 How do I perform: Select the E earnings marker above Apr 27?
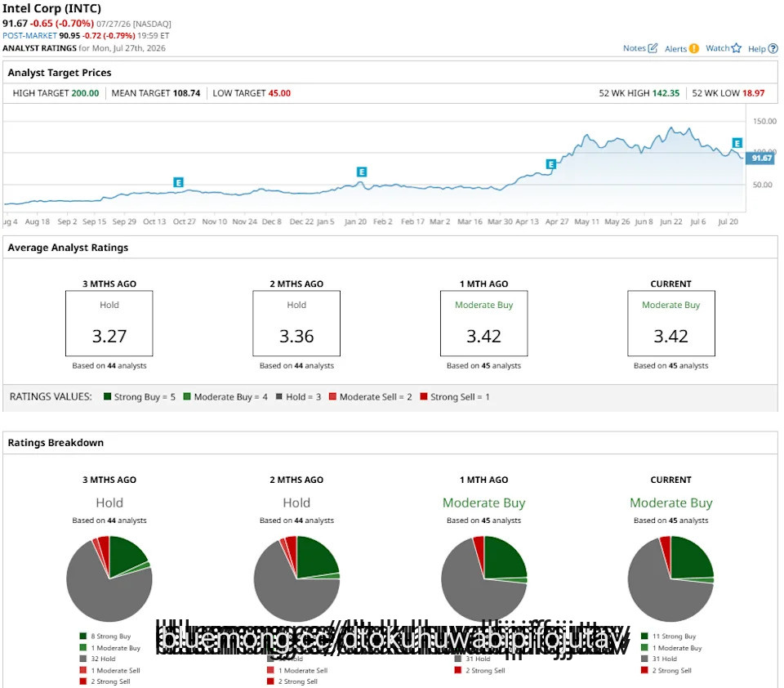click(550, 164)
